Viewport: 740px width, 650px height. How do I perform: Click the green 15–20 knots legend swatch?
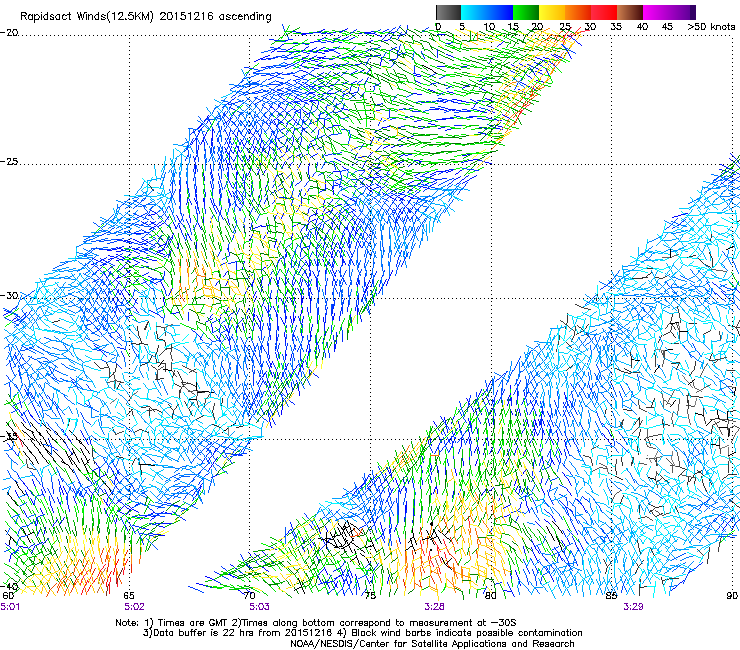click(x=526, y=12)
